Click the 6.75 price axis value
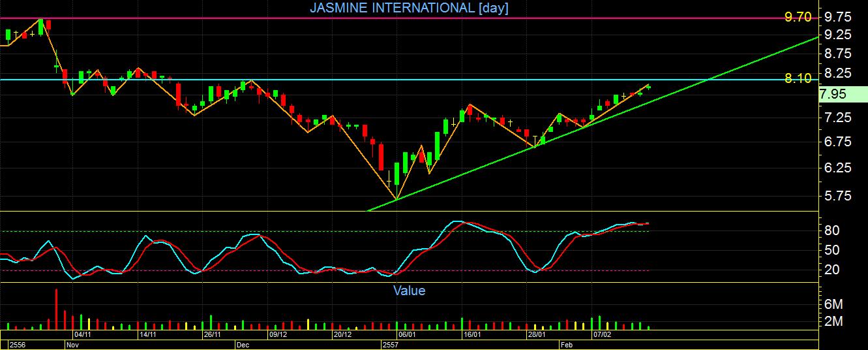Image resolution: width=868 pixels, height=350 pixels. 838,142
